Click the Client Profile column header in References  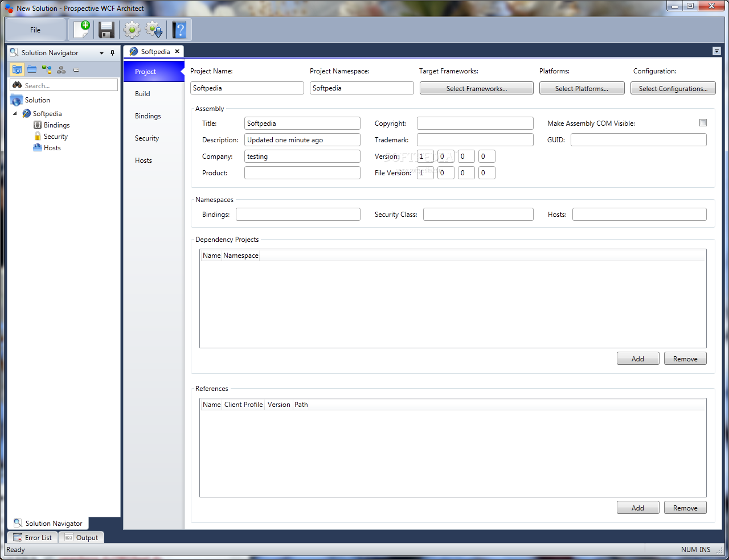[x=244, y=405]
